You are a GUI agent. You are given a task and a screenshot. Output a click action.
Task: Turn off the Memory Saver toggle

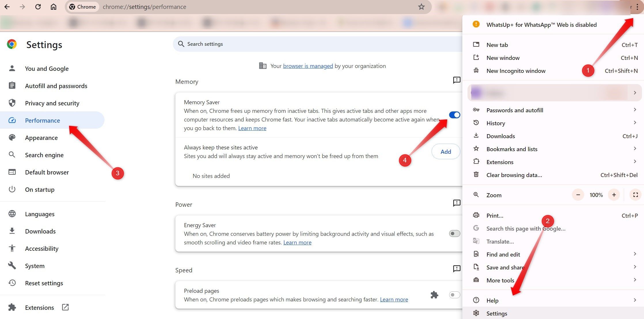454,115
